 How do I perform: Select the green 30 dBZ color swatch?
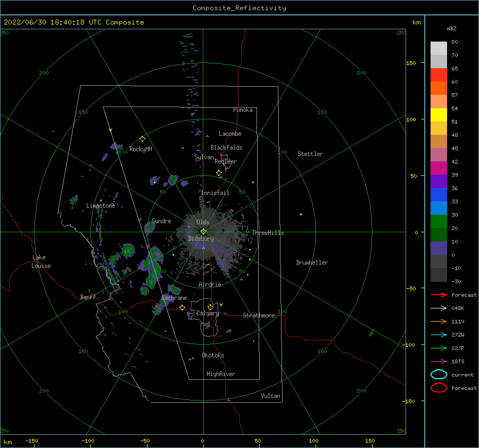(x=439, y=222)
